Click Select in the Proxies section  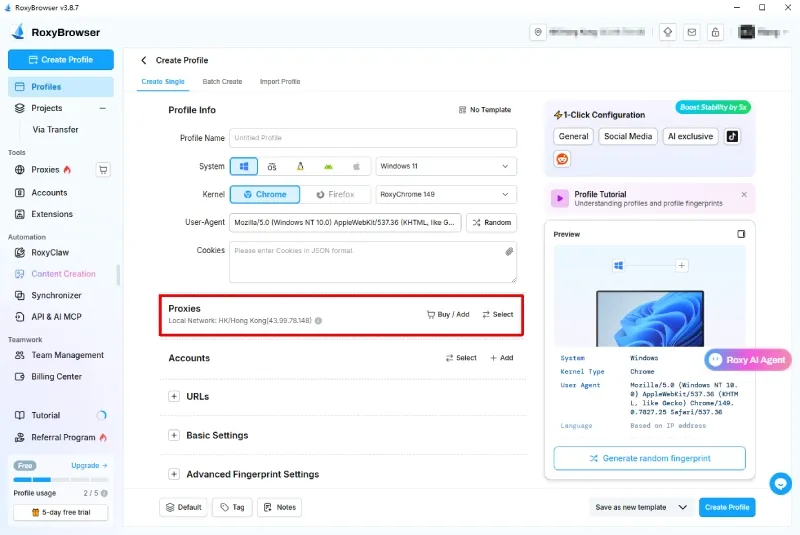coord(498,315)
